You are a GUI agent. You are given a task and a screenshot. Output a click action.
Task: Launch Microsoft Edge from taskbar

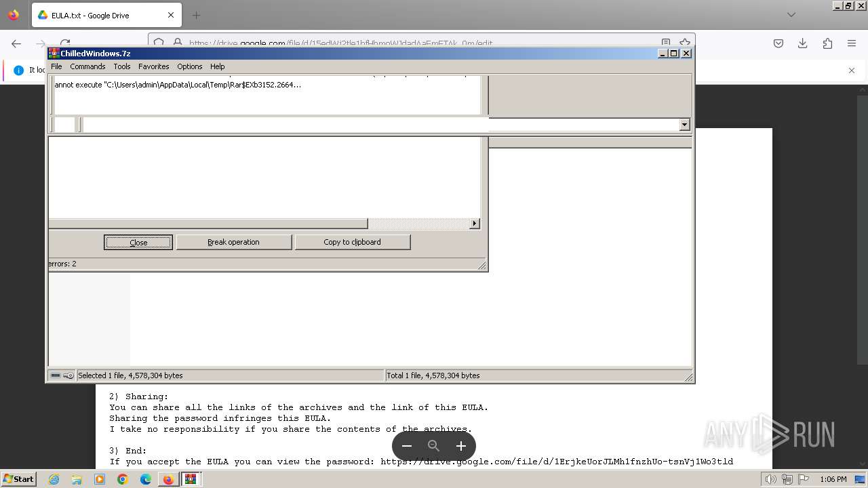pyautogui.click(x=146, y=479)
